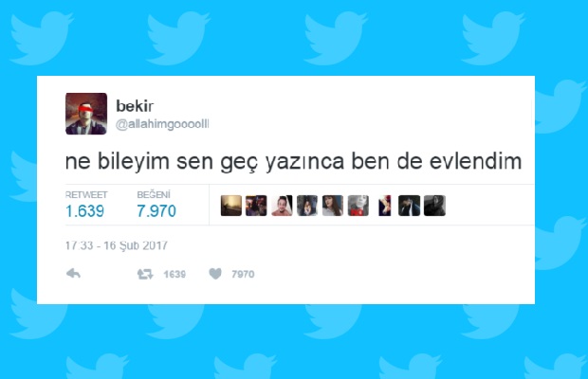Click the 7970 count beside heart icon

[243, 274]
